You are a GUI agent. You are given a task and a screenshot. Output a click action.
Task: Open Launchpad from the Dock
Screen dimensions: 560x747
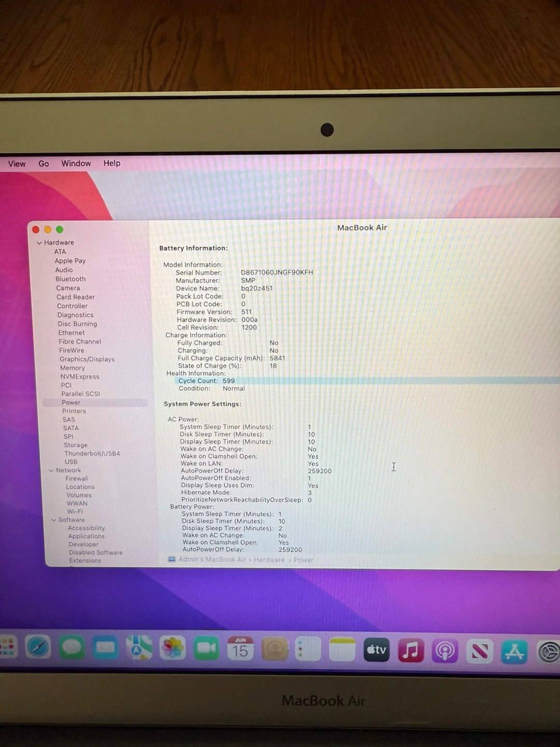[7, 647]
